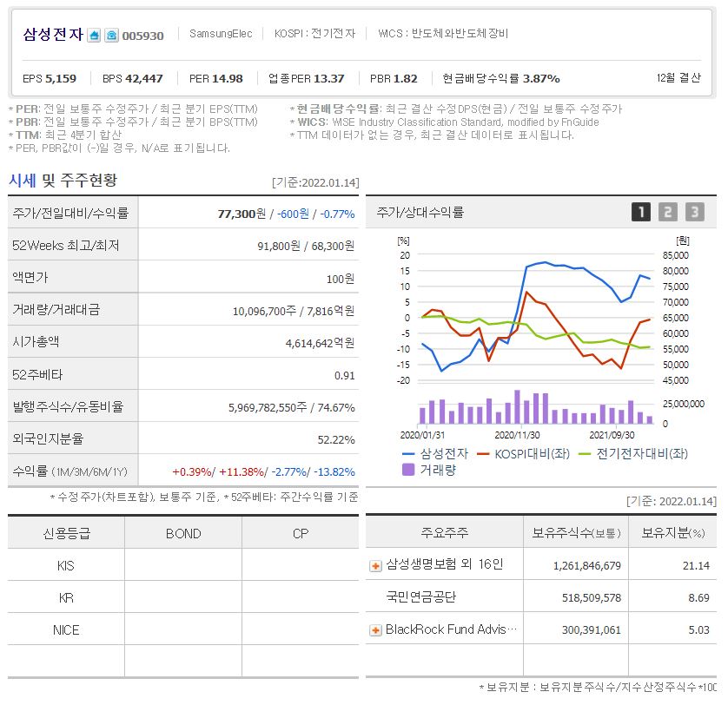Click the 8.69 ownership percentage
The width and height of the screenshot is (728, 705).
698,598
